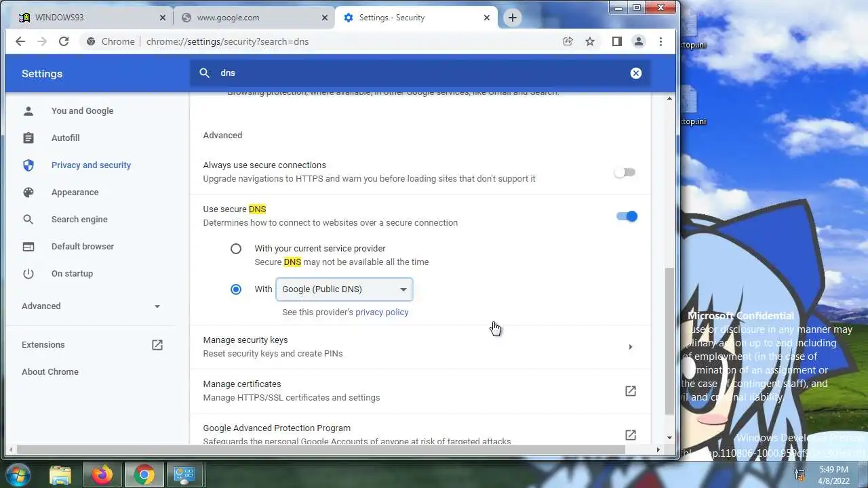868x488 pixels.
Task: Open On startup settings
Action: [72, 274]
